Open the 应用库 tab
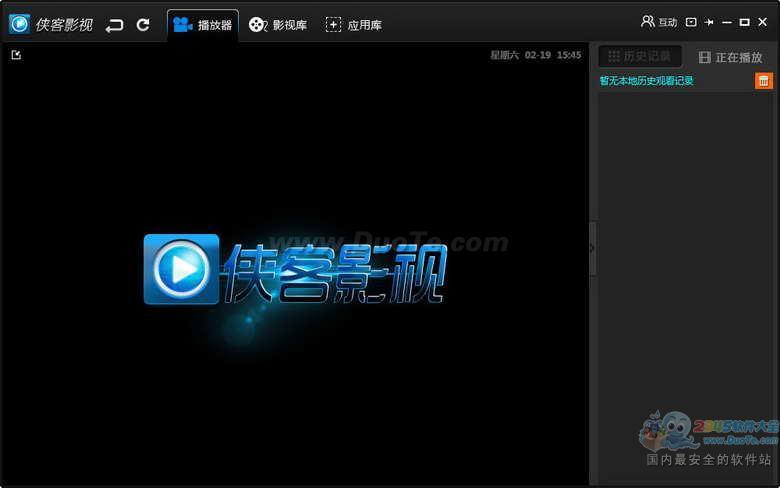Image resolution: width=780 pixels, height=488 pixels. 354,25
